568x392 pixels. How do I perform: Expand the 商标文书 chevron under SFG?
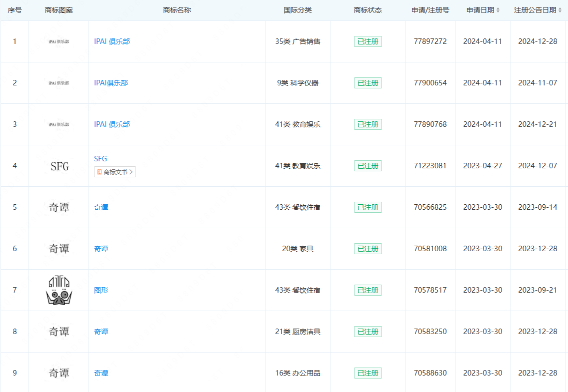coord(131,172)
